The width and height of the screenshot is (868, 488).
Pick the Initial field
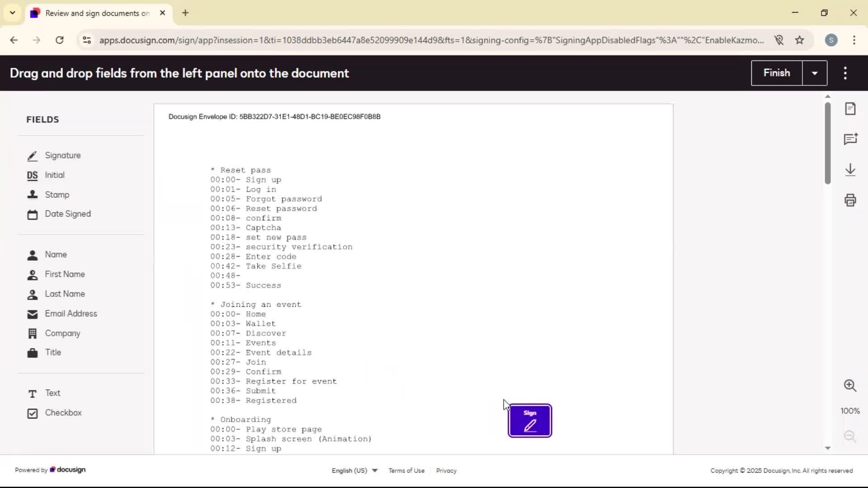pos(46,175)
